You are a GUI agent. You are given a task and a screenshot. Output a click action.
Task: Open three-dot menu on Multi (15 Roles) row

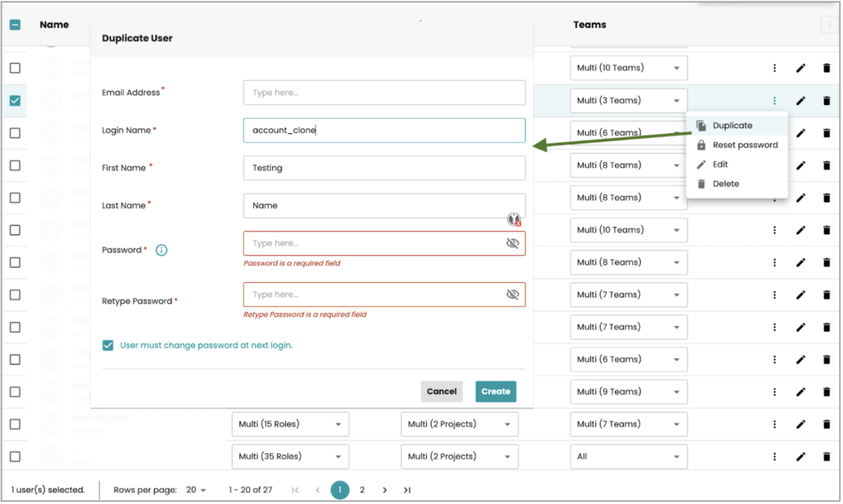tap(774, 424)
